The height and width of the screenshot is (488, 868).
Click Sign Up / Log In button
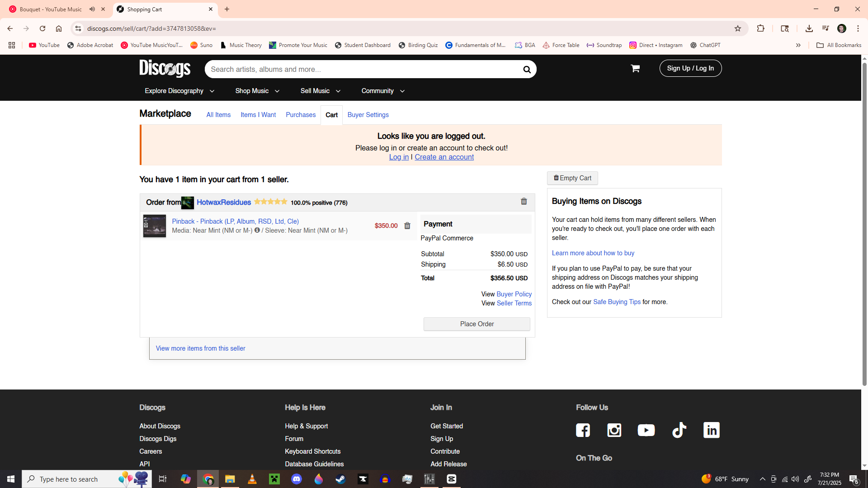(x=690, y=68)
